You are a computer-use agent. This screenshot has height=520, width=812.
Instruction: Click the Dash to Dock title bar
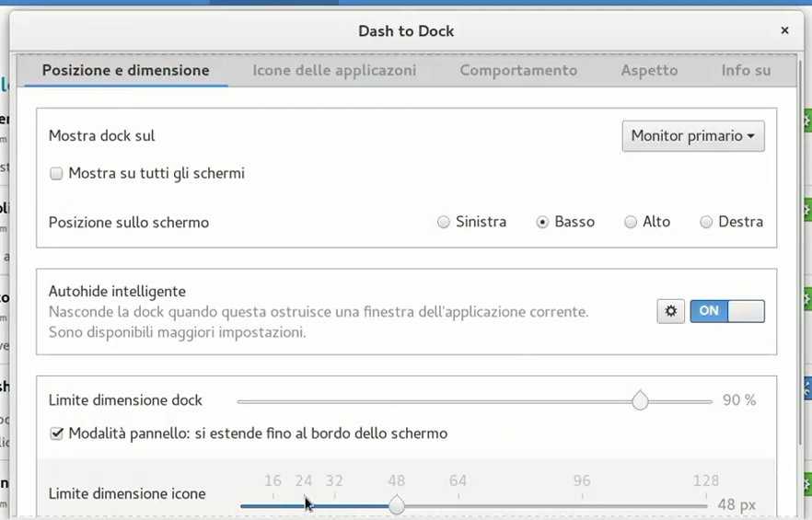(406, 30)
